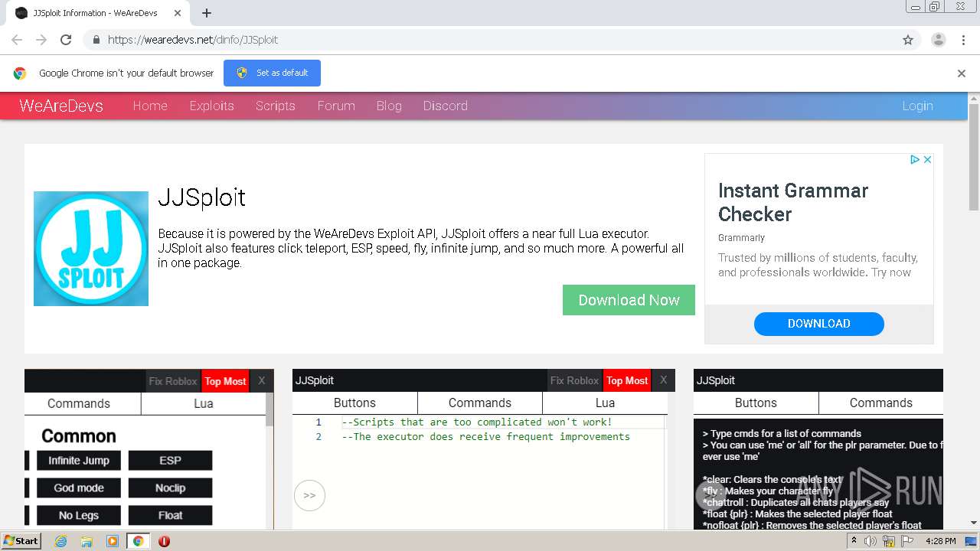The width and height of the screenshot is (980, 551).
Task: Open the Blog navigation link
Action: coord(389,106)
